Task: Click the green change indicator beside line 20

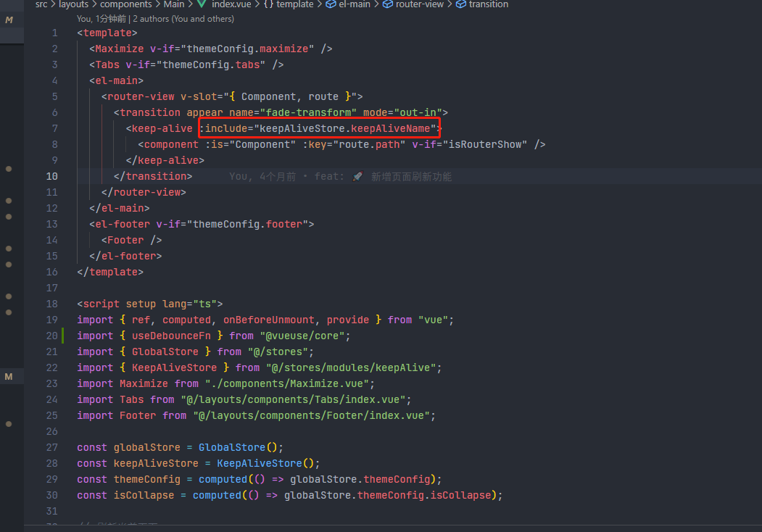Action: [x=64, y=335]
